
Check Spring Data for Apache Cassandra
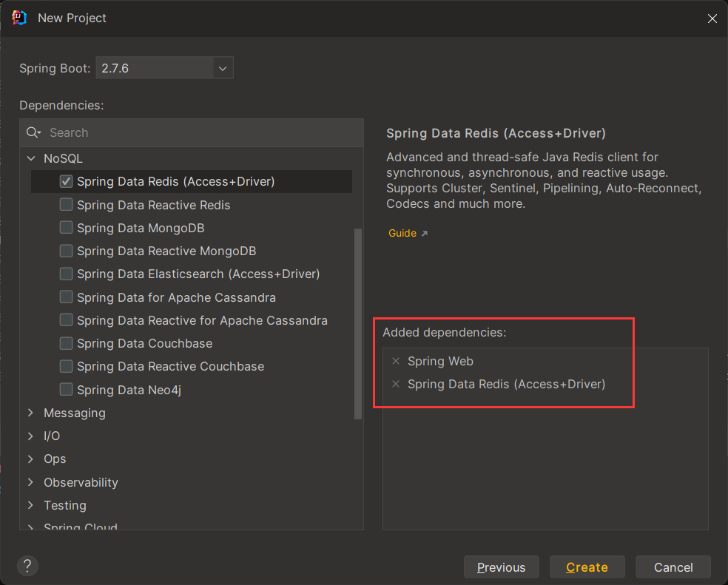(66, 297)
